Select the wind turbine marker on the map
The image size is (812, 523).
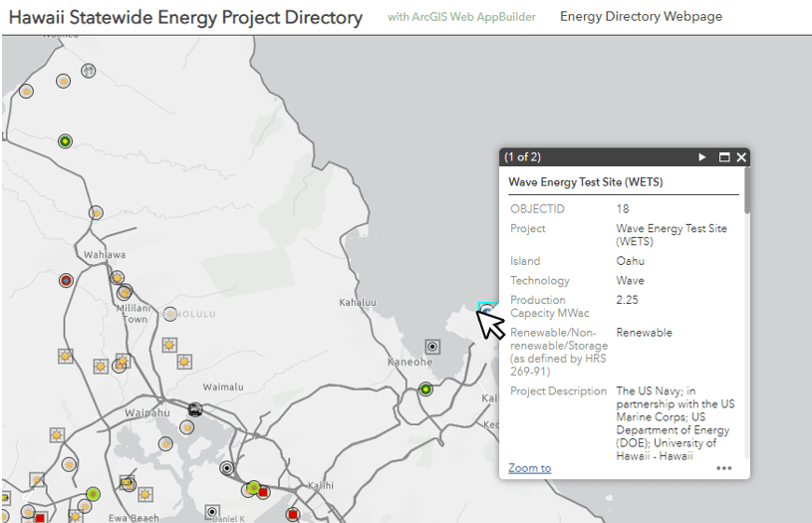click(88, 71)
